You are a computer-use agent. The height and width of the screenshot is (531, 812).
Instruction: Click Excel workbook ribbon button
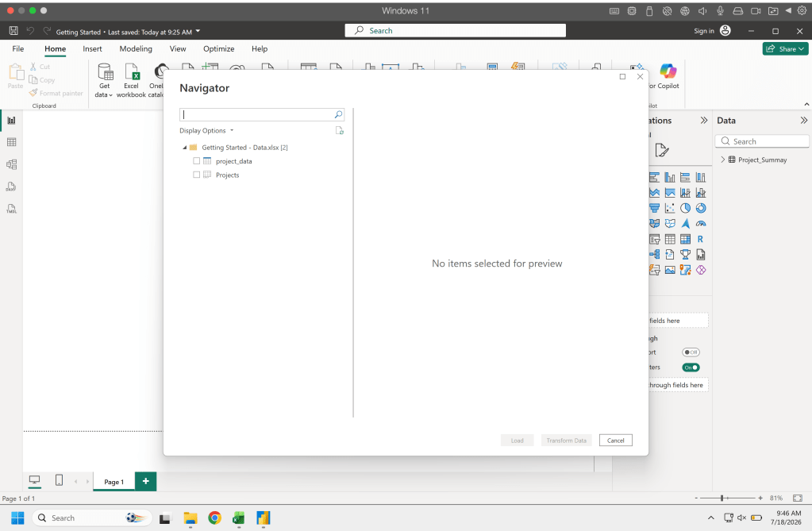click(x=131, y=81)
